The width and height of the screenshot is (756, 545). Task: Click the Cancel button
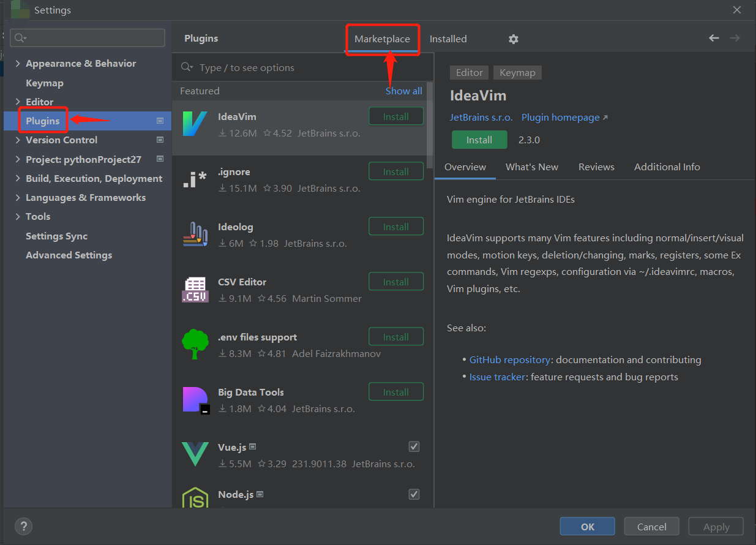click(x=652, y=527)
